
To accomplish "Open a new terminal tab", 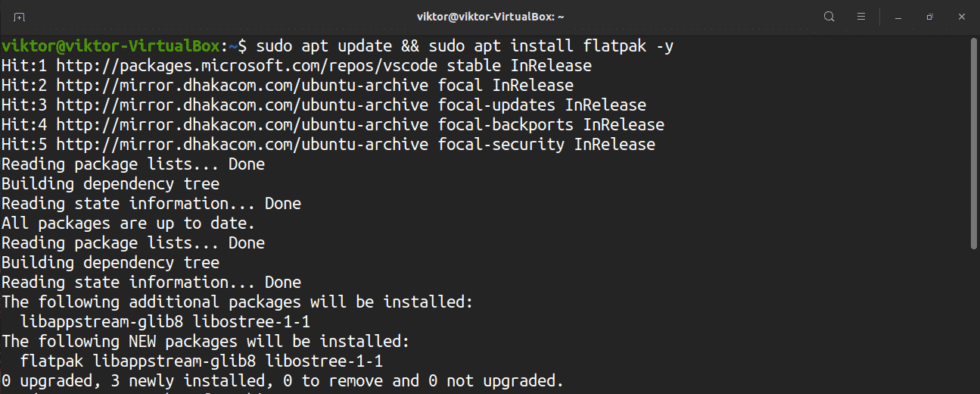I will pos(19,17).
